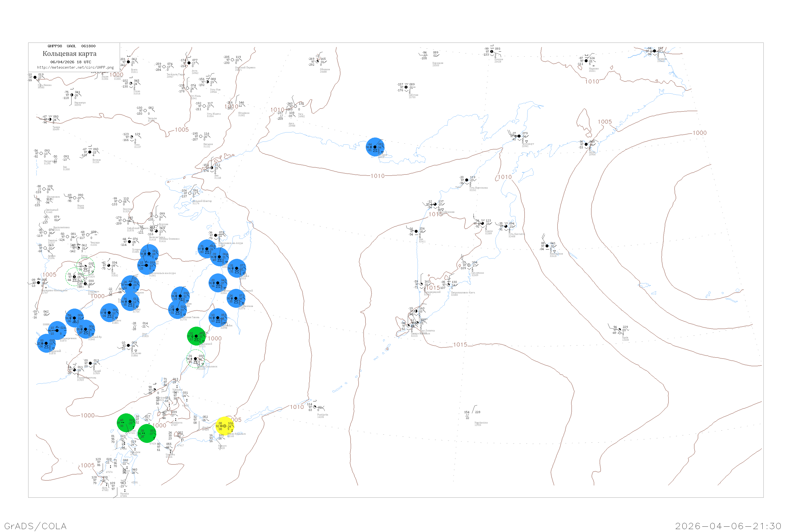Click the Никольское station plot symbol
Viewport: 798px width, 532px height.
click(x=547, y=246)
